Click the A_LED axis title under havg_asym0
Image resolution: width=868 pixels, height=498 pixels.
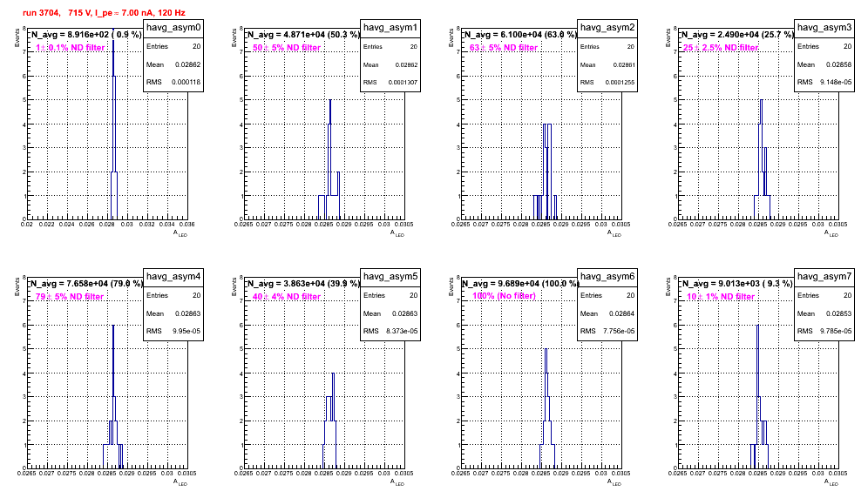pos(180,233)
